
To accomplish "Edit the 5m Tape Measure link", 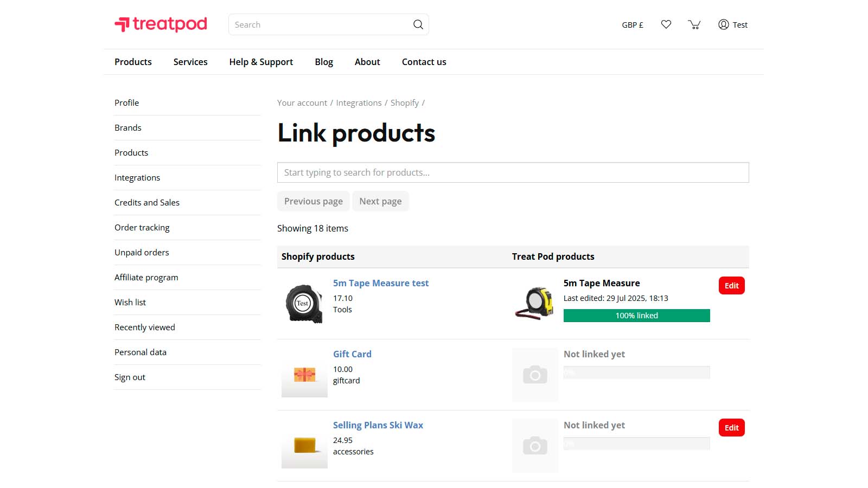I will click(732, 286).
